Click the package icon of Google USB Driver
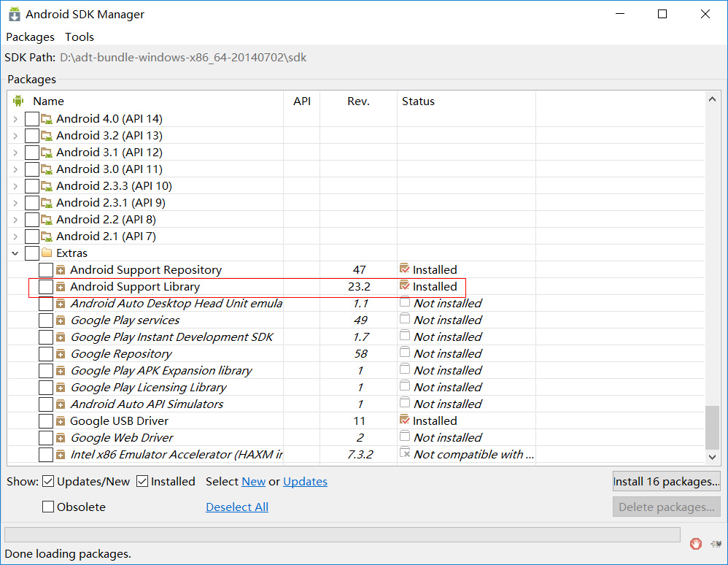This screenshot has height=565, width=728. click(61, 421)
